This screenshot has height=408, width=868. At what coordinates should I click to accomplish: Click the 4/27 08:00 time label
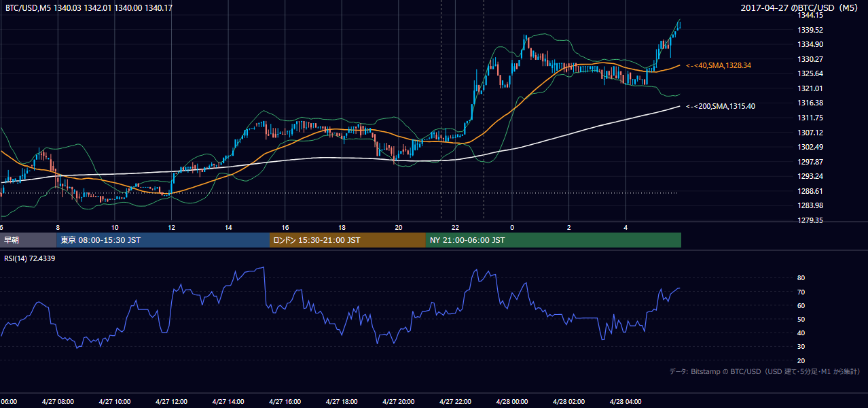point(58,402)
